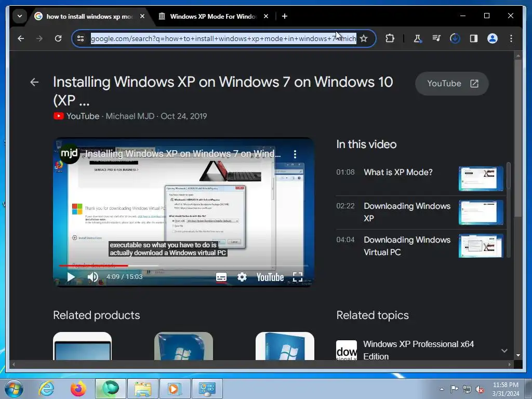Click the back arrow beside video title

pyautogui.click(x=34, y=82)
